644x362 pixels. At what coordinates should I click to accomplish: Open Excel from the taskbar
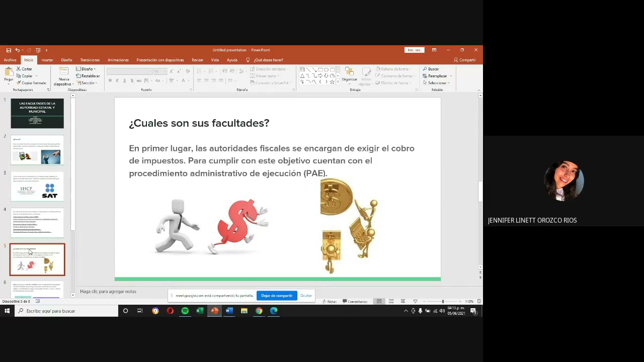point(200,311)
